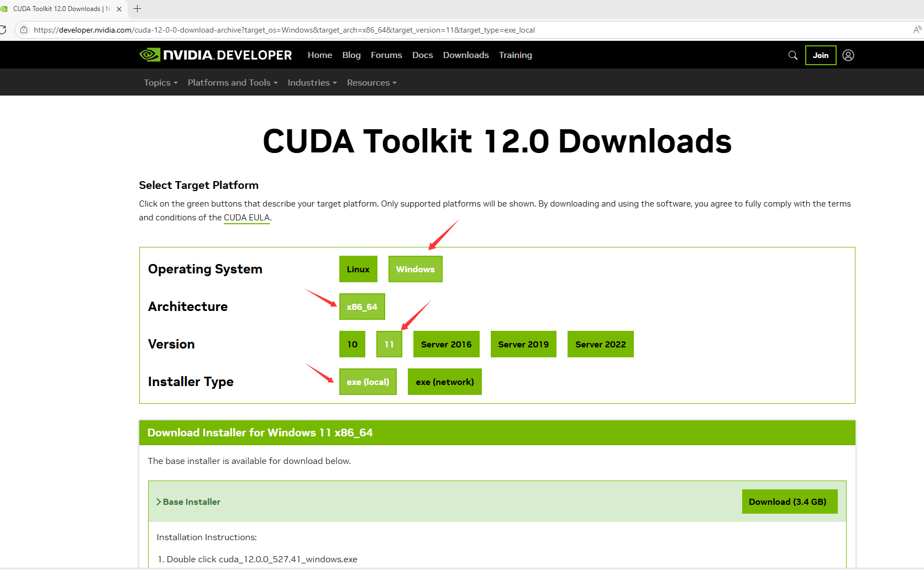Viewport: 924px width, 570px height.
Task: Open the CUDA EULA link
Action: click(x=246, y=218)
